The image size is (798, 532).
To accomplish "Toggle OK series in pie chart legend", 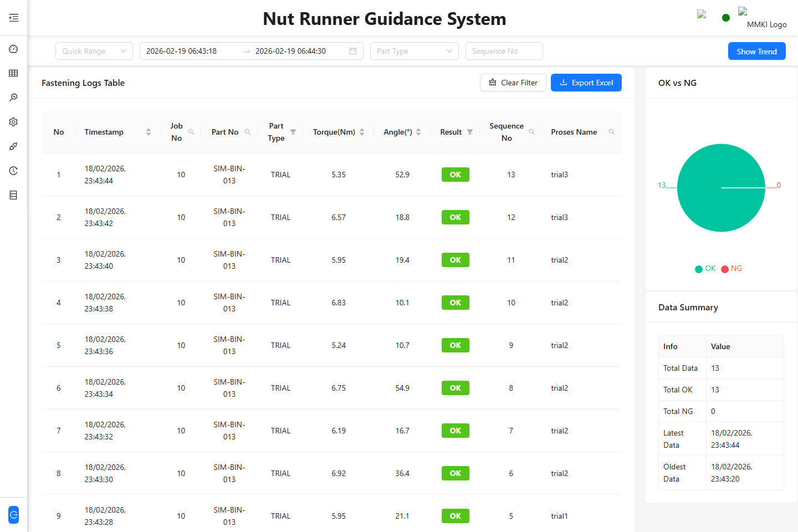I will pyautogui.click(x=705, y=269).
